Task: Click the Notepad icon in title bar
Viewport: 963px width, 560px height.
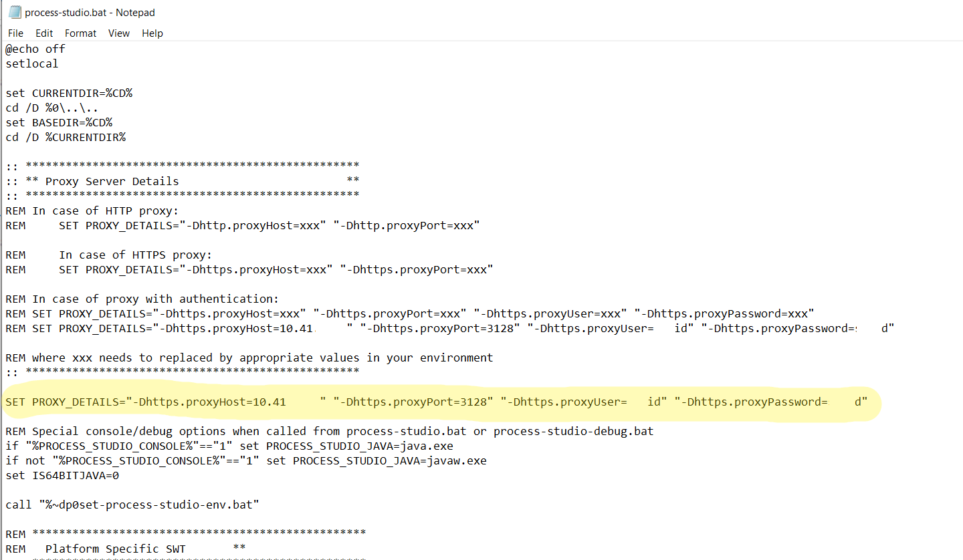Action: tap(14, 13)
